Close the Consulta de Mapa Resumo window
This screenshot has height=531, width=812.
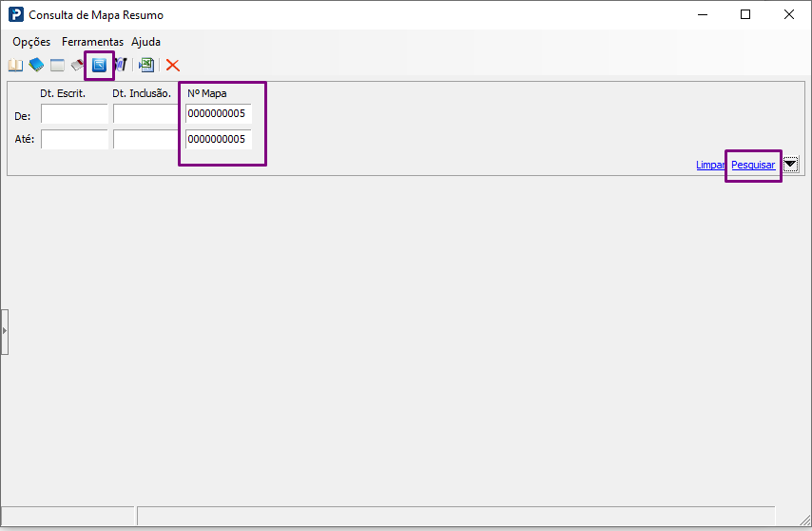(788, 14)
